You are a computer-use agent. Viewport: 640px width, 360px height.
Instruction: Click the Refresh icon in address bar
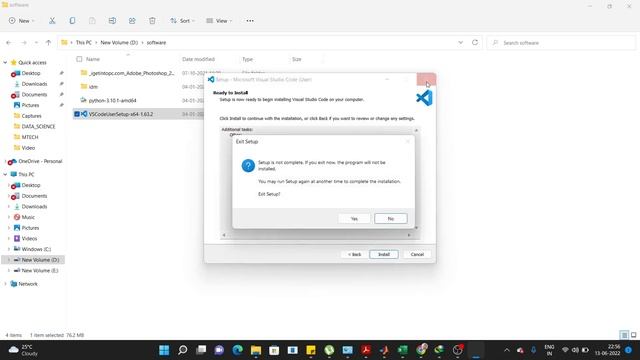[475, 42]
